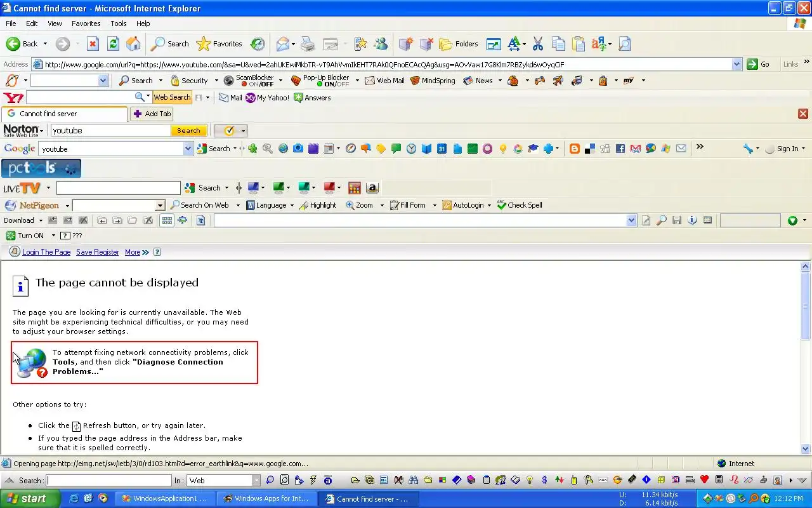This screenshot has width=812, height=508.
Task: Open the Help menu
Action: 143,23
